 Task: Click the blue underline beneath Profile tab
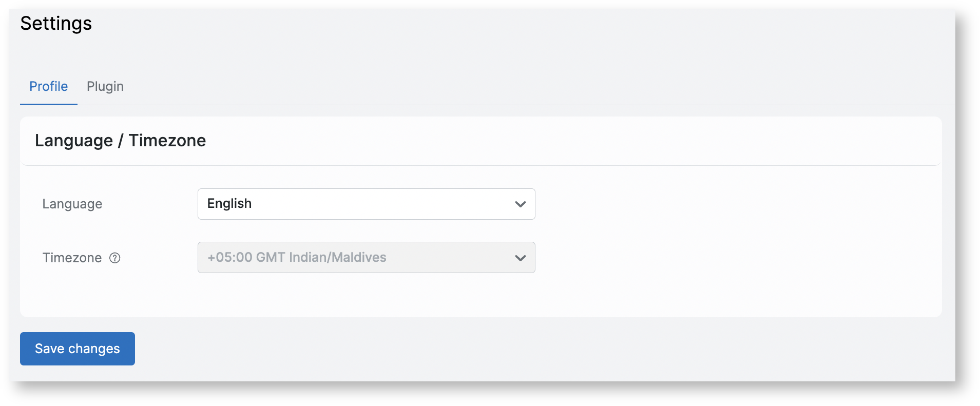[x=48, y=104]
